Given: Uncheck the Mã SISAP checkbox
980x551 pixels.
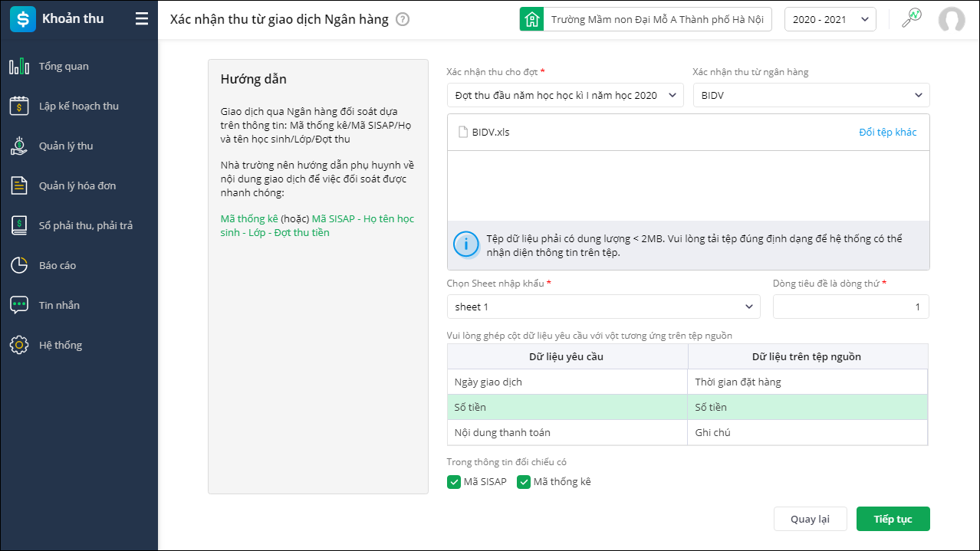Looking at the screenshot, I should [x=454, y=482].
